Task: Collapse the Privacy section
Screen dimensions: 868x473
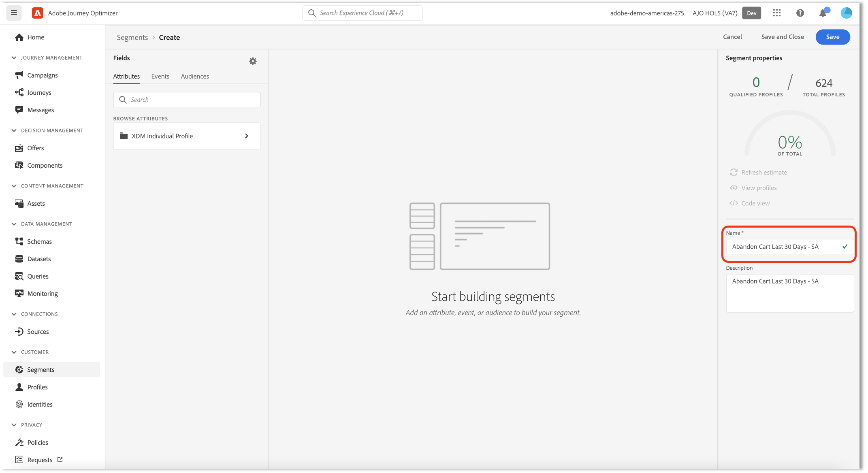Action: (27, 426)
